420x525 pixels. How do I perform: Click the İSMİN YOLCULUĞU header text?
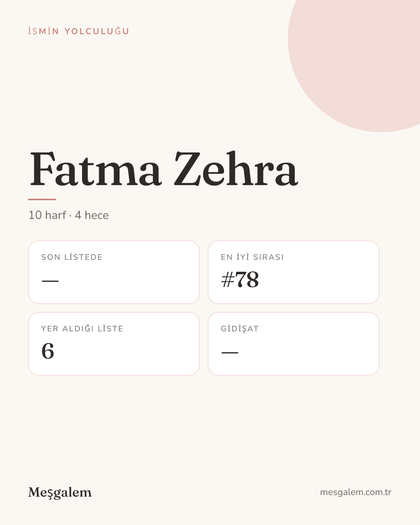[79, 31]
